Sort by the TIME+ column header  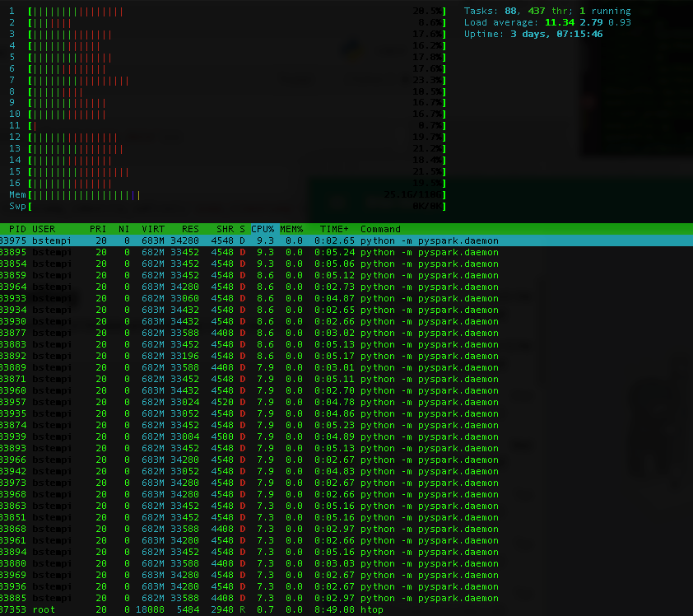(335, 229)
